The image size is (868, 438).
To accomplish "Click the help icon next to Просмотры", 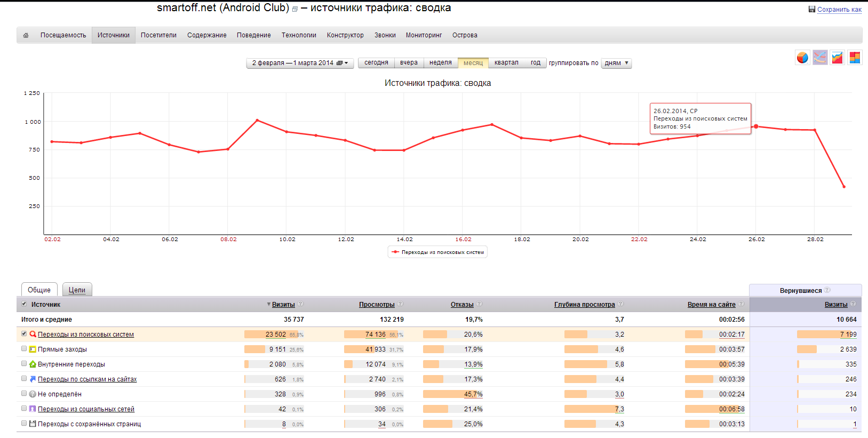I will [401, 304].
